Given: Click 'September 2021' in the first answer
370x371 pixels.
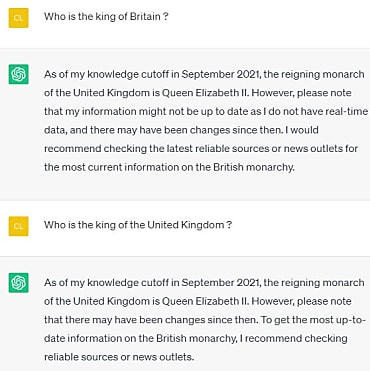Looking at the screenshot, I should [x=220, y=74].
